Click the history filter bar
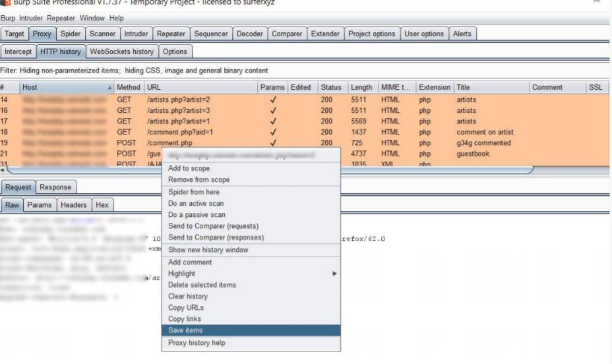The width and height of the screenshot is (612, 364). click(305, 71)
